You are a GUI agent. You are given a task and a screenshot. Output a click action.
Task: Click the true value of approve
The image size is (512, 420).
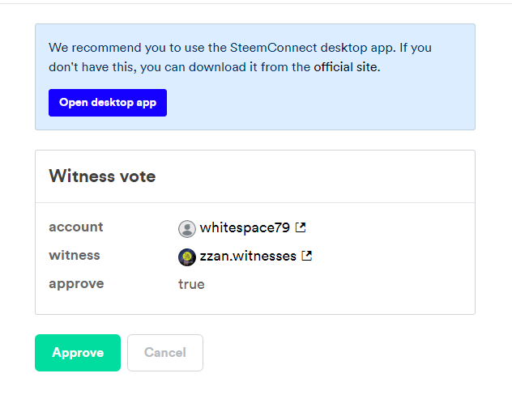coord(191,284)
